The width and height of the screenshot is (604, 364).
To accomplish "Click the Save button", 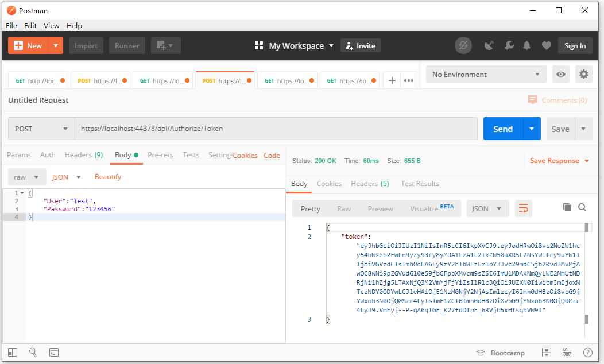I will pyautogui.click(x=560, y=129).
